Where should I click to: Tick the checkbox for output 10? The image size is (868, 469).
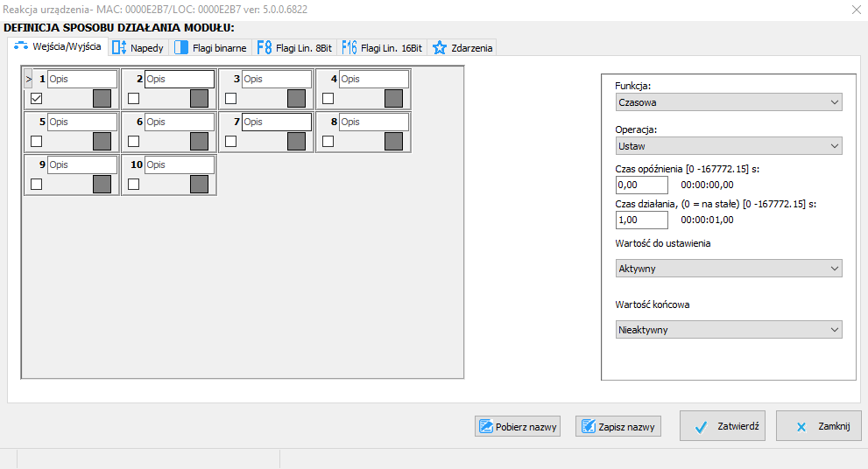point(133,184)
